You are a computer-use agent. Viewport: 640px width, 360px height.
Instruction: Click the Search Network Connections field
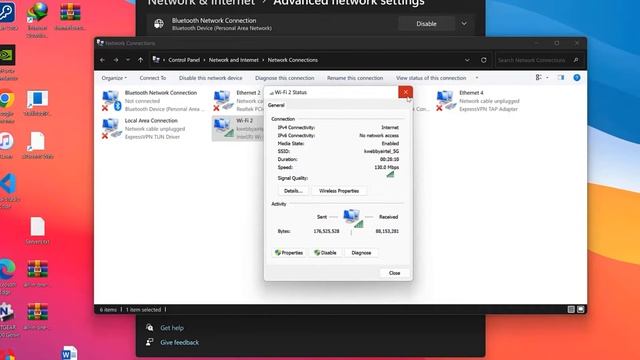tap(538, 60)
